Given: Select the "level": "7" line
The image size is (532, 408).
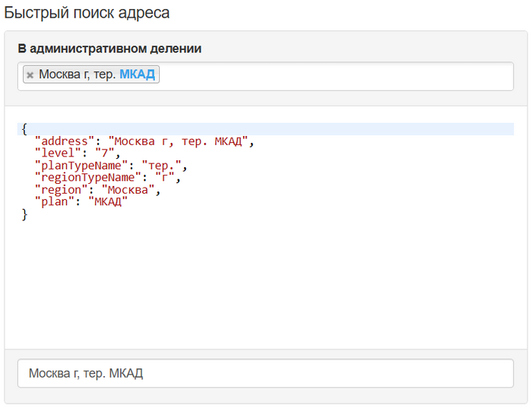Looking at the screenshot, I should coord(78,153).
